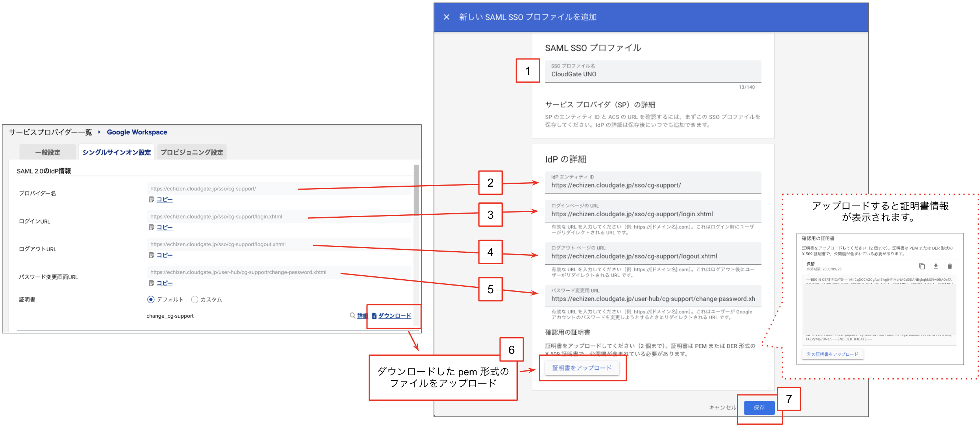The width and height of the screenshot is (980, 428).
Task: Download certificate icon in certificate preview
Action: tap(935, 266)
